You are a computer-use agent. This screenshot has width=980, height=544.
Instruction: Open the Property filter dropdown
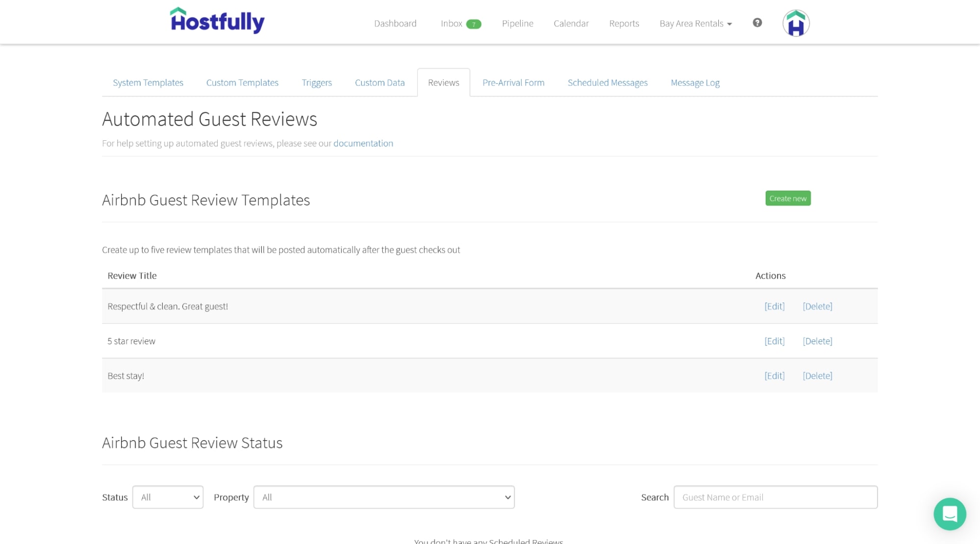[x=384, y=497]
